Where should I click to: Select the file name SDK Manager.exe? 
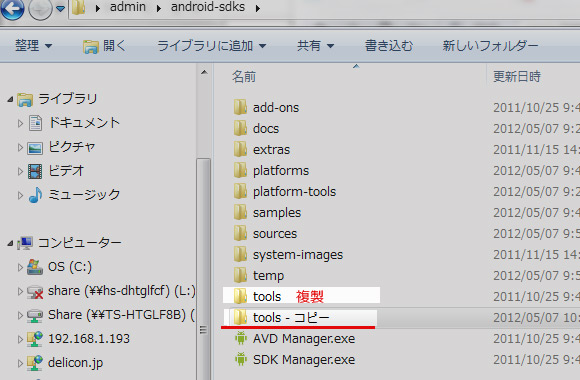tap(304, 360)
